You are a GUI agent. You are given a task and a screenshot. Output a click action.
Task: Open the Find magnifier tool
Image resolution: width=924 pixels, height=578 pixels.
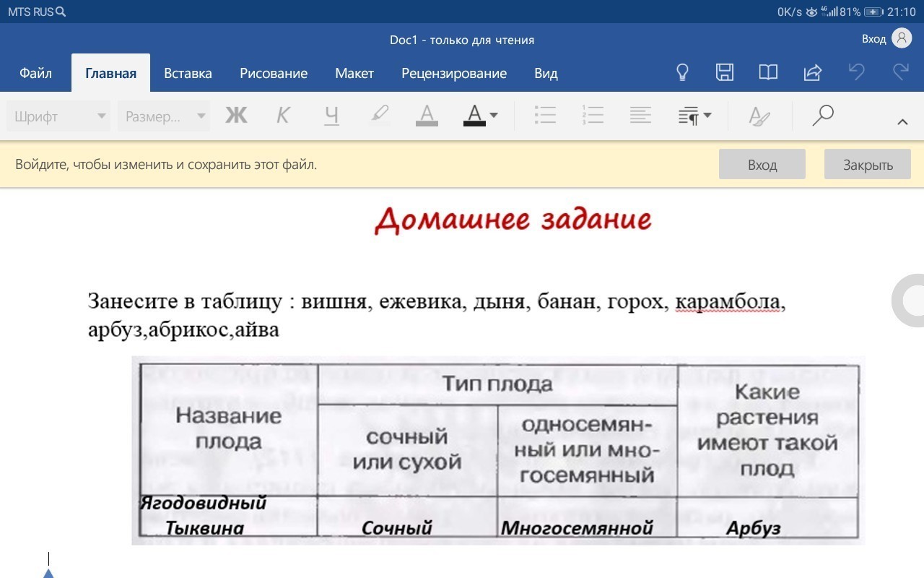(x=822, y=116)
